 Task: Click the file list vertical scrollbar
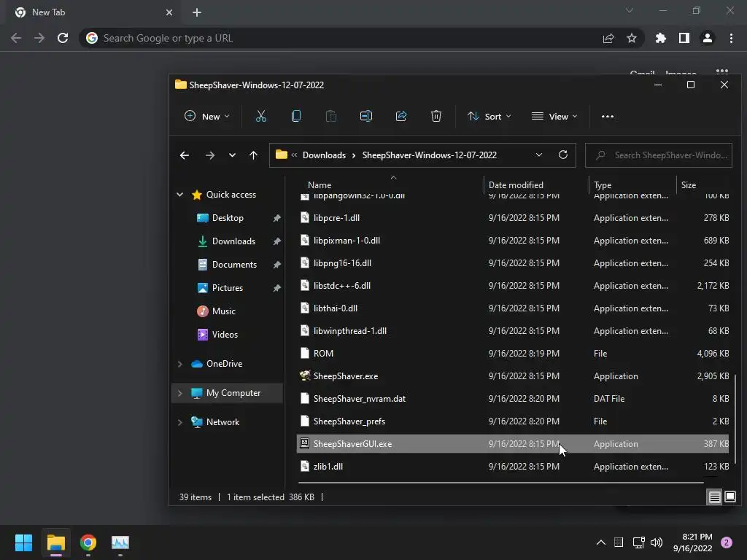pos(736,419)
